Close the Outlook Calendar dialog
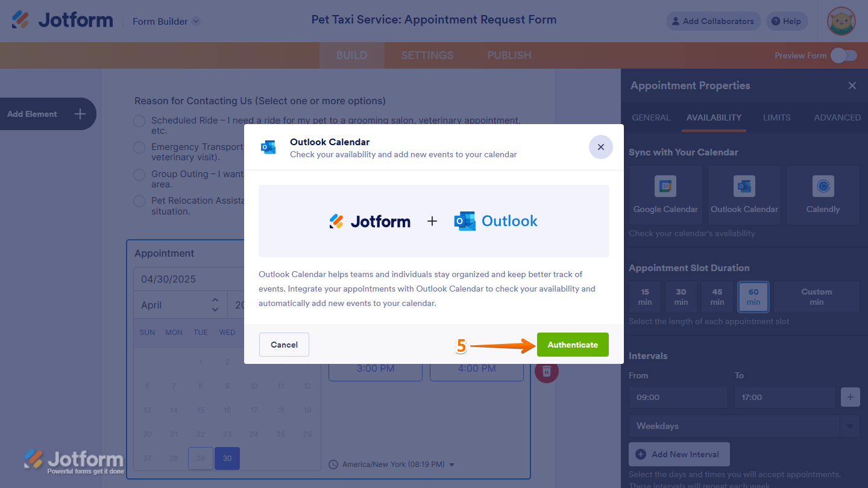Screen dimensions: 868x488 point(600,147)
